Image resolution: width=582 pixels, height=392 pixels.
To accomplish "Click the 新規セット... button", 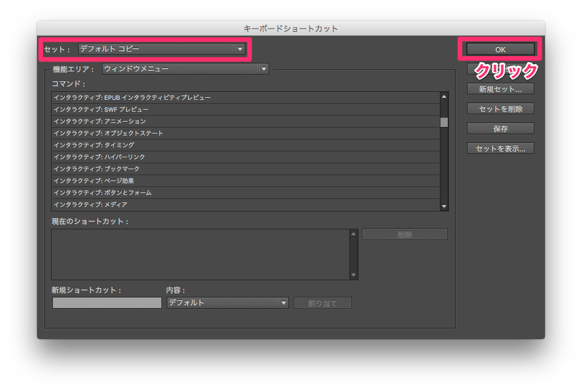I will (x=500, y=89).
